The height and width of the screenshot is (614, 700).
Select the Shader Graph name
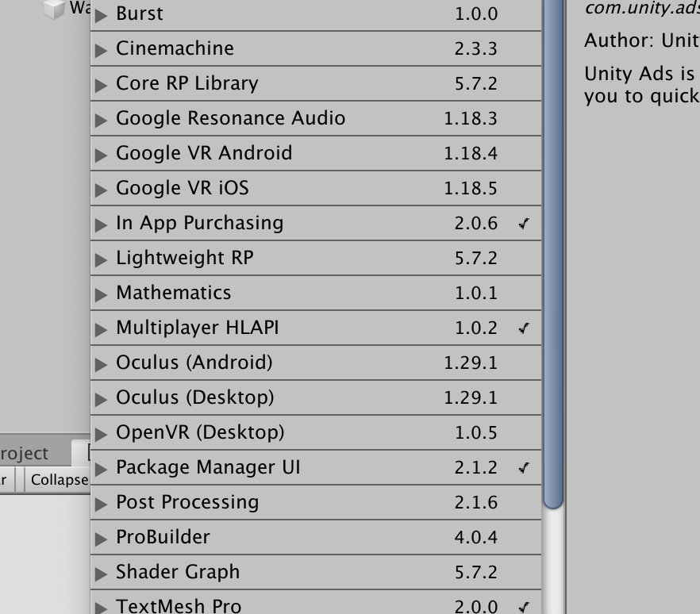tap(178, 572)
